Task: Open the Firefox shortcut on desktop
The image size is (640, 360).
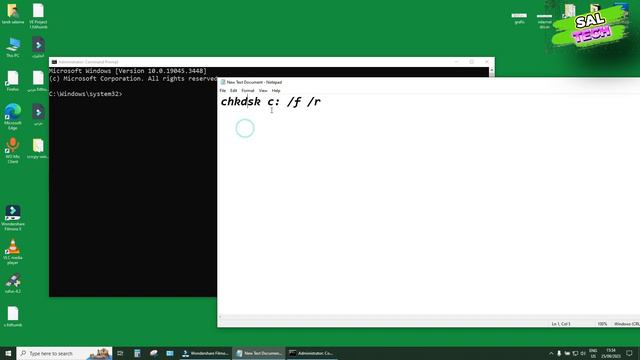Action: [13, 81]
